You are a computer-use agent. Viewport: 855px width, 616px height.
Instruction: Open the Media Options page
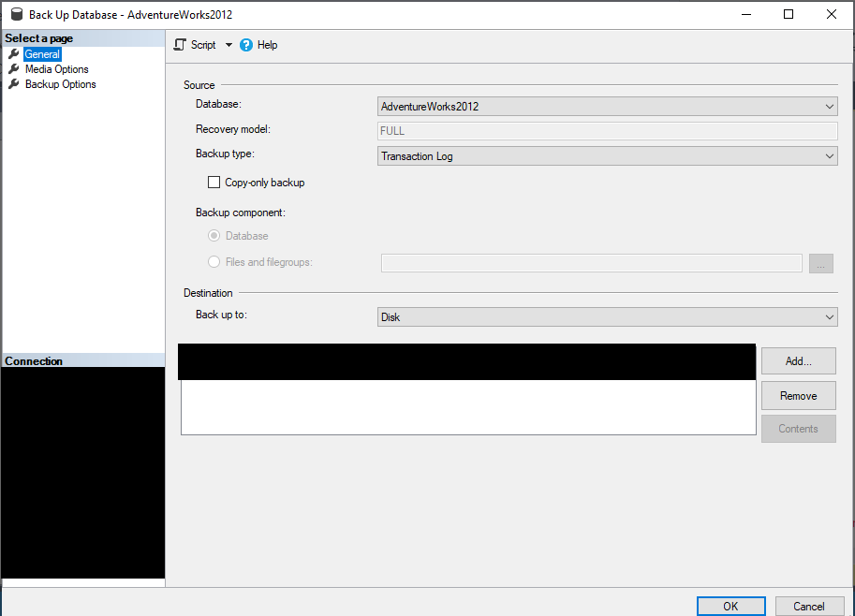pos(56,69)
